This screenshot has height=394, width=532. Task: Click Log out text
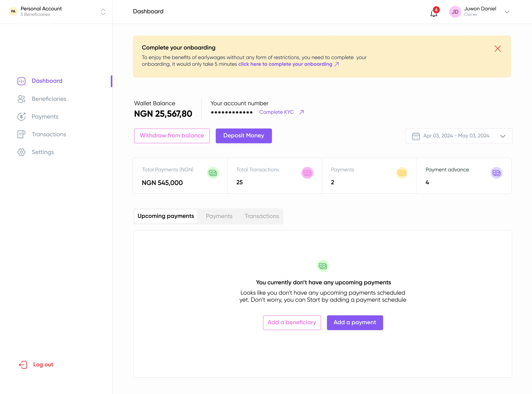coord(43,365)
